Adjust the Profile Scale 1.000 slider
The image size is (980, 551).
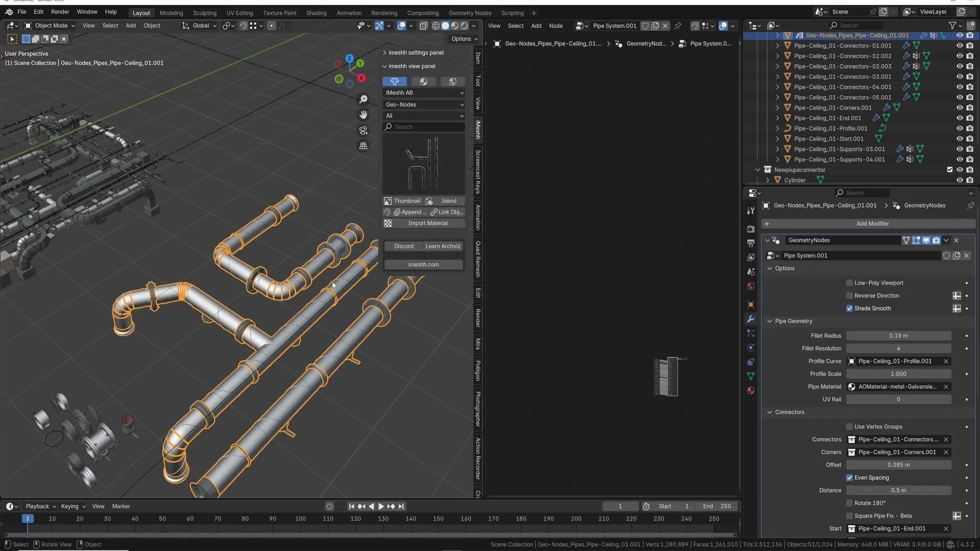coord(898,374)
